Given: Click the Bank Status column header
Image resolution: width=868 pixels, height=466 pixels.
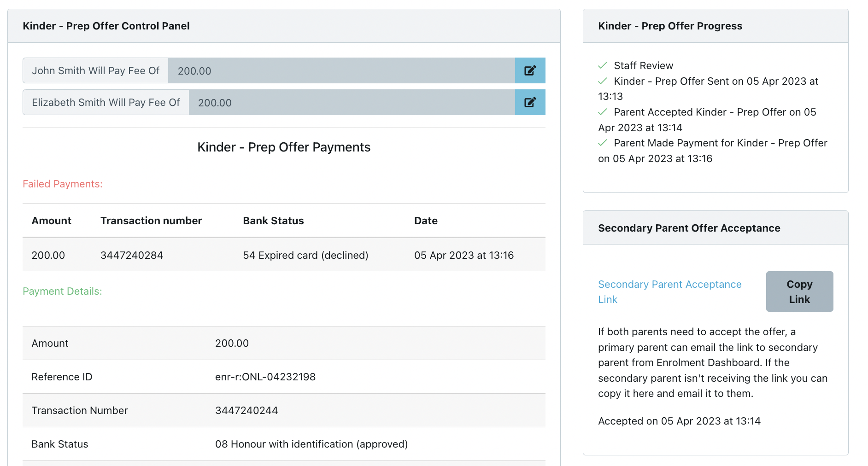Looking at the screenshot, I should [273, 221].
